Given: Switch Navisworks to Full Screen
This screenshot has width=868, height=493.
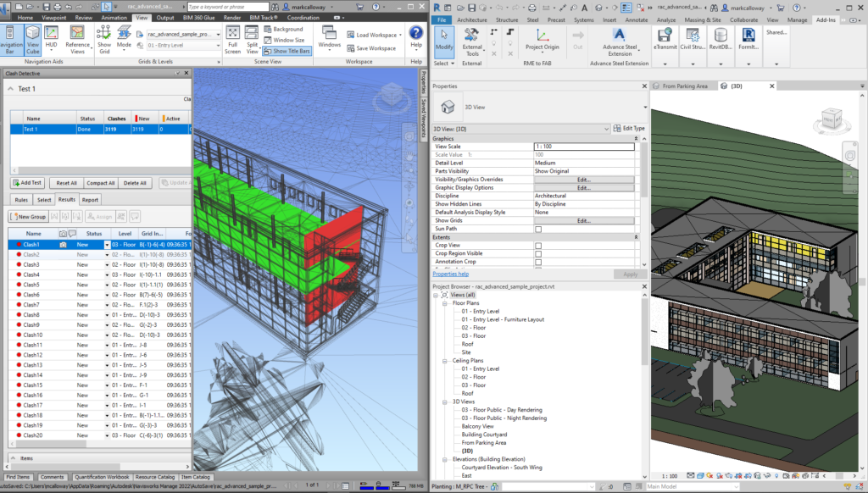Looking at the screenshot, I should pos(232,40).
